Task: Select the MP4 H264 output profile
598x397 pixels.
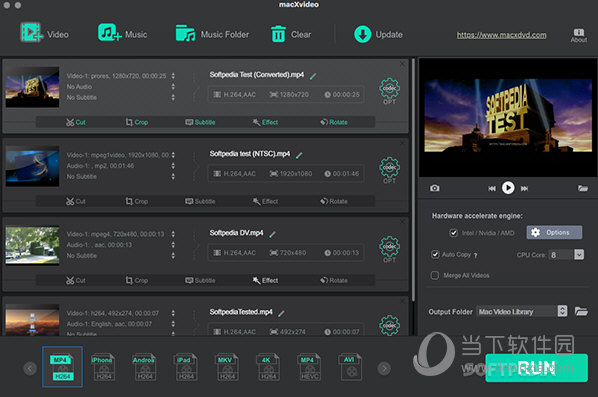Action: pyautogui.click(x=63, y=367)
